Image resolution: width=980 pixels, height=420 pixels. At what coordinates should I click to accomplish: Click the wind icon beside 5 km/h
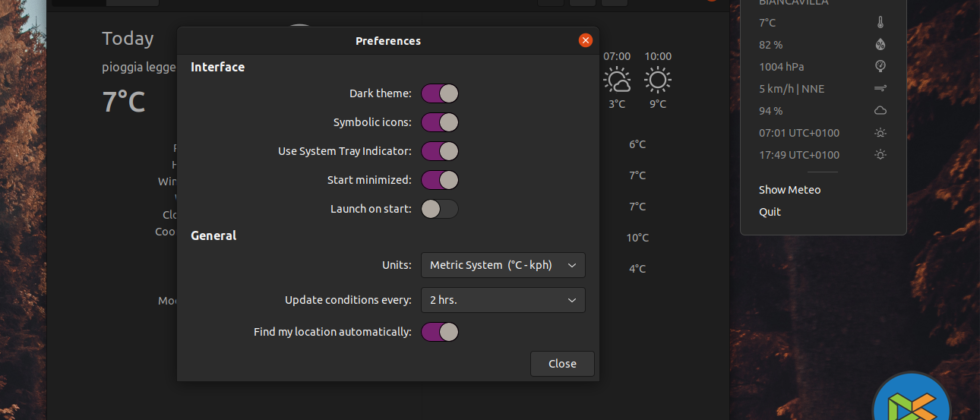coord(880,88)
